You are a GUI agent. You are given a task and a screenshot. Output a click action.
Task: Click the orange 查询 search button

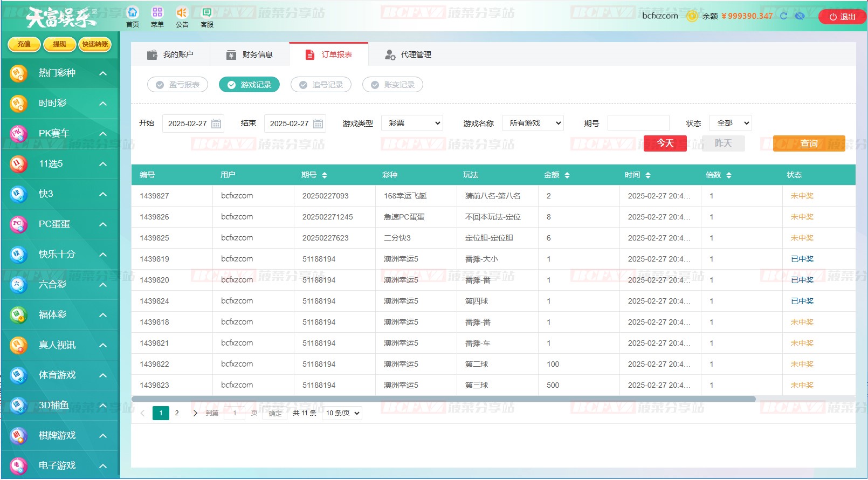(809, 143)
